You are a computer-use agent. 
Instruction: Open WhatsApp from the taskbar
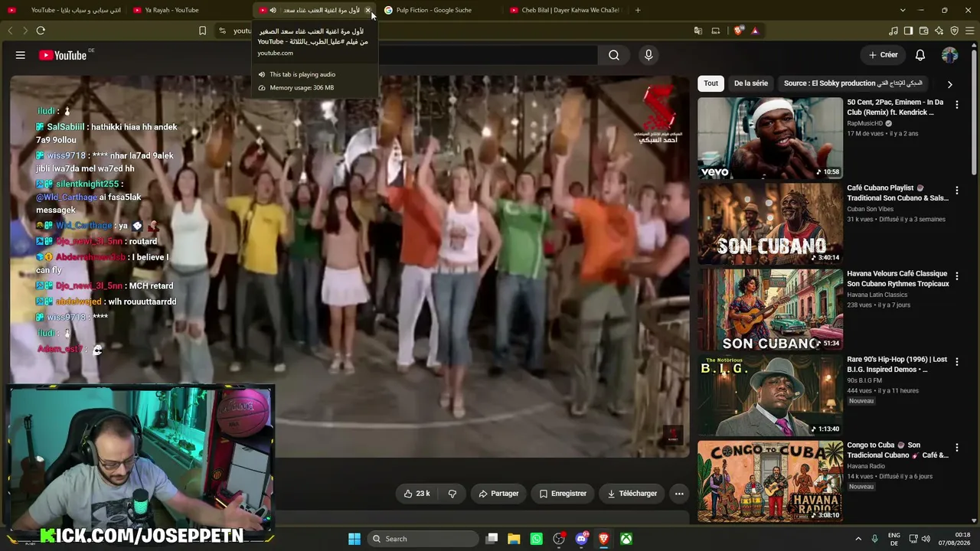click(537, 539)
